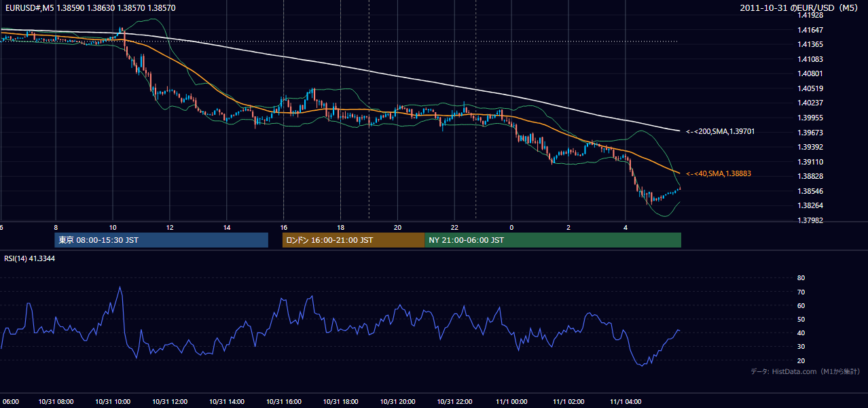This screenshot has width=868, height=408.
Task: Click hour tick 20 under price chart
Action: tap(398, 227)
